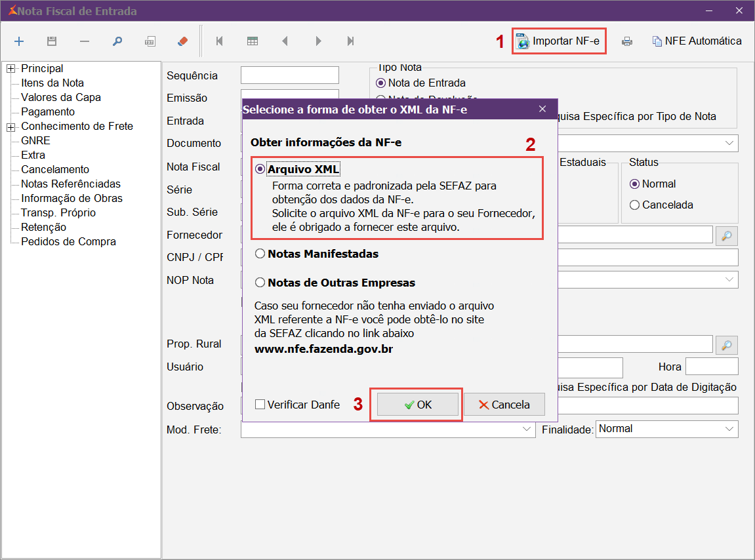Image resolution: width=755 pixels, height=560 pixels.
Task: Select Nota de Entrada radio button
Action: (x=381, y=83)
